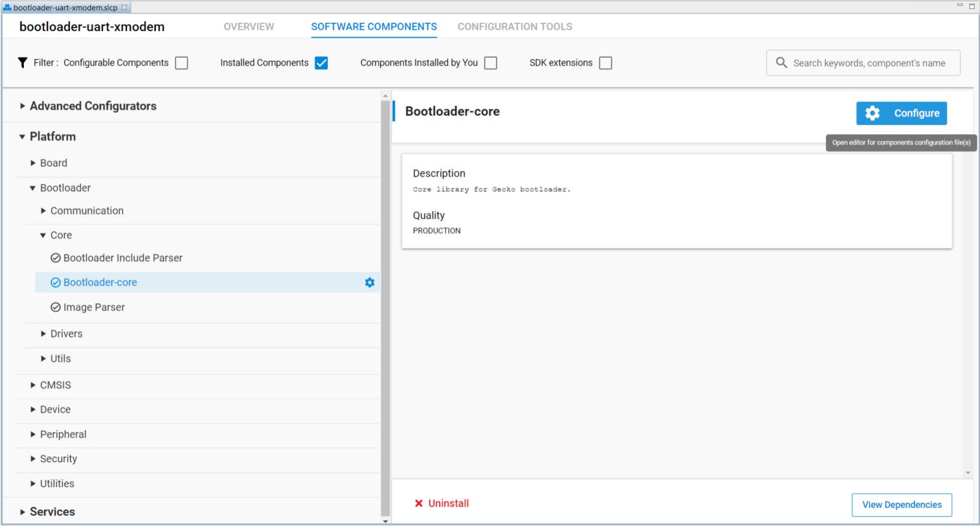980x526 pixels.
Task: Click the filter funnel icon
Action: [23, 63]
